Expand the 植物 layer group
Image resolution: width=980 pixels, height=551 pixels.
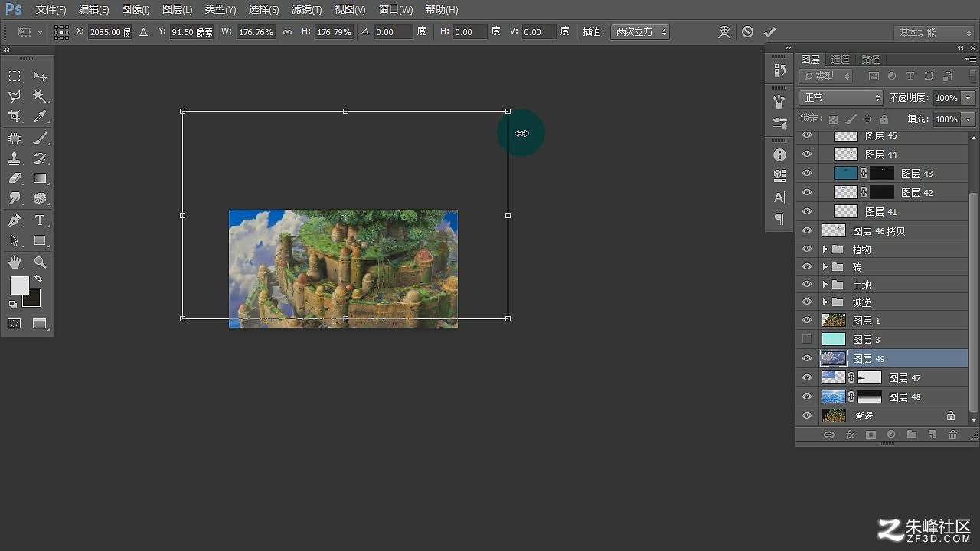(825, 249)
